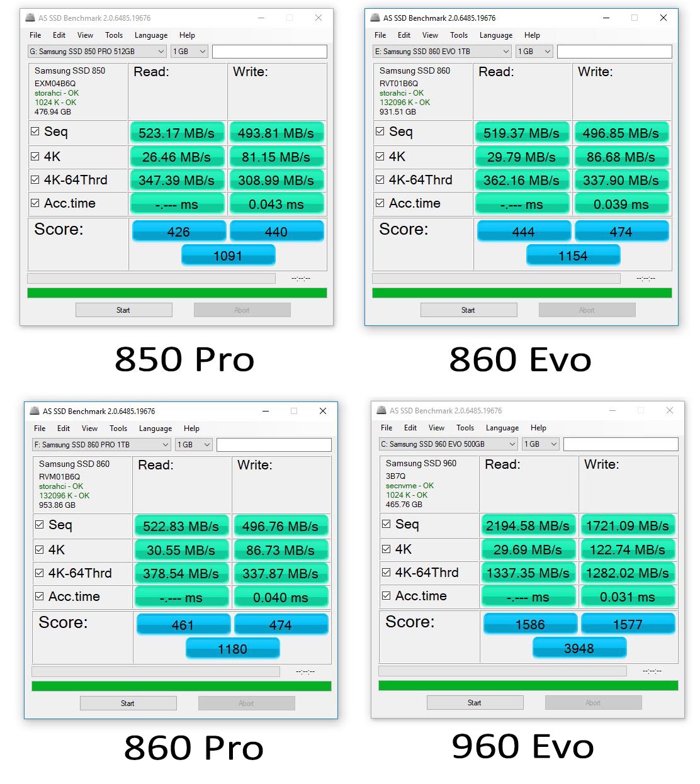Toggle the 4K checkbox in the 960 EVO window
700x784 pixels.
click(387, 549)
